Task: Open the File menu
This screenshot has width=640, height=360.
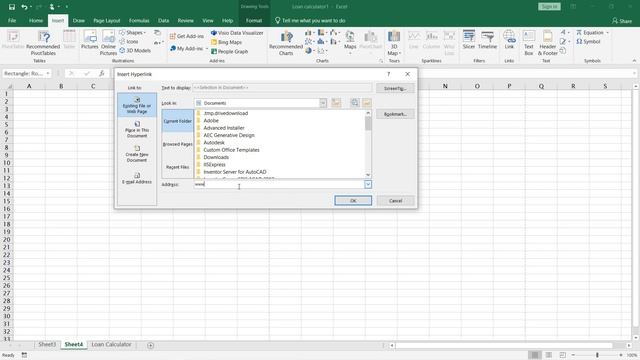Action: coord(12,20)
